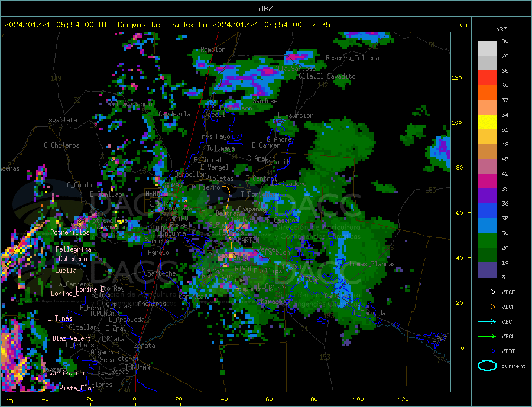The width and height of the screenshot is (532, 407).
Task: Select the bright yellow 51-54 dBZ swatch
Action: [487, 122]
